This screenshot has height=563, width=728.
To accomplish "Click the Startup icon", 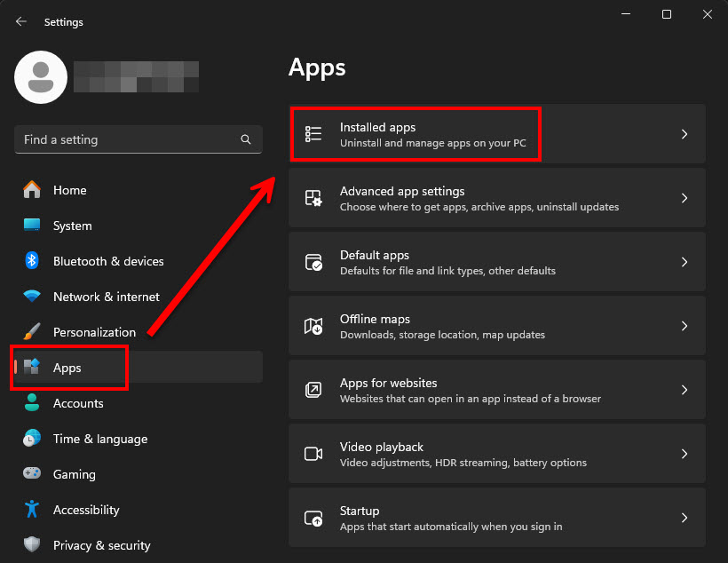I will (313, 518).
